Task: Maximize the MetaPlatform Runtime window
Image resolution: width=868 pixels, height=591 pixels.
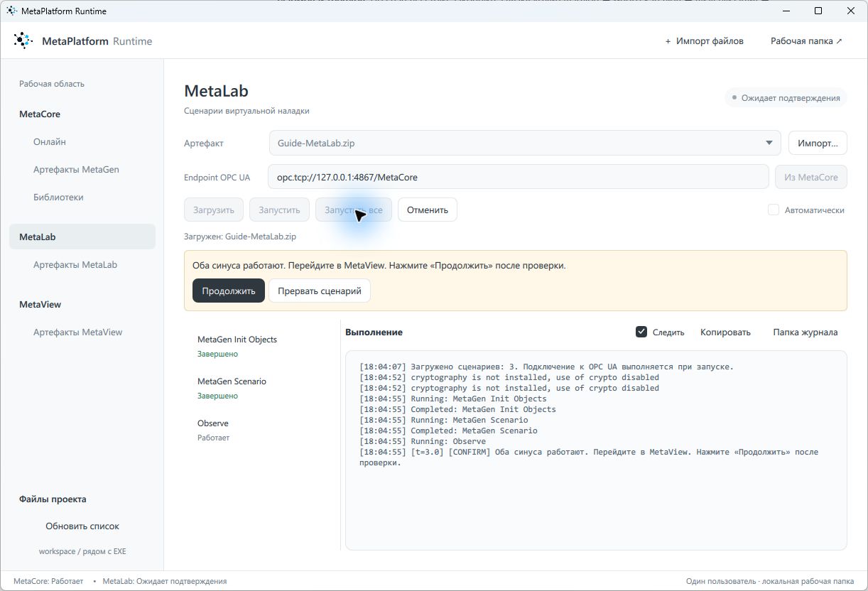Action: (x=818, y=11)
